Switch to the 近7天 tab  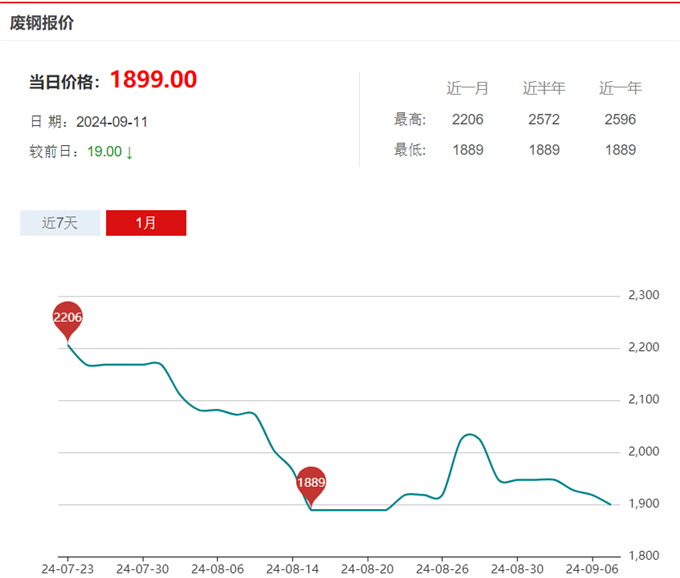pos(60,223)
